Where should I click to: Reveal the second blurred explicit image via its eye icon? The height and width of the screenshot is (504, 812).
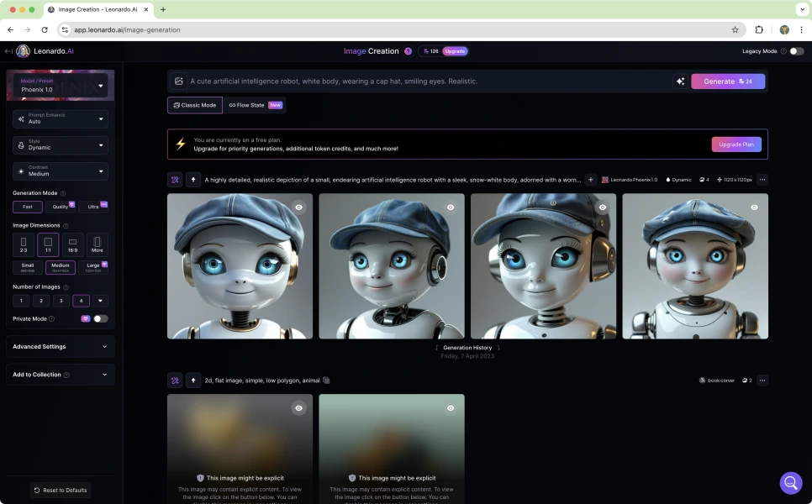pyautogui.click(x=451, y=408)
